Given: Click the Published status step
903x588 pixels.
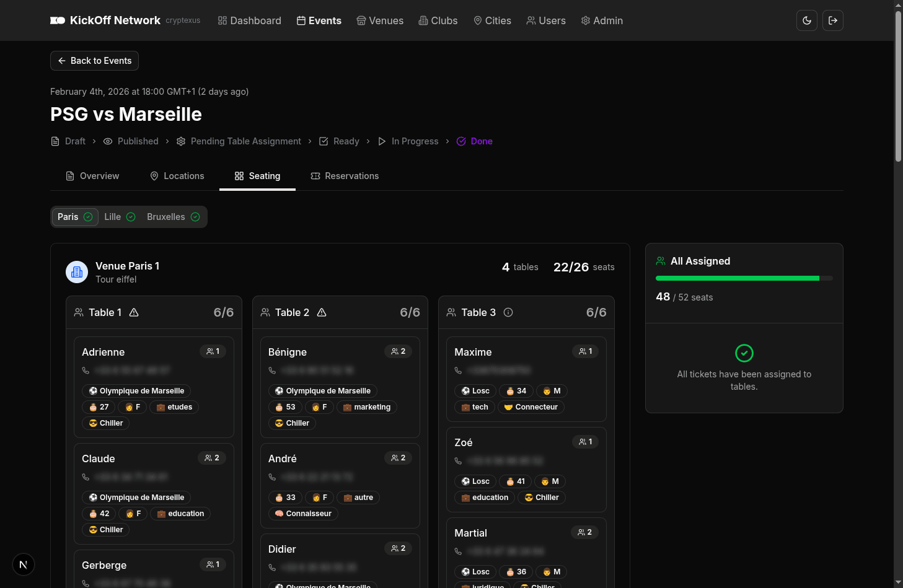Looking at the screenshot, I should [131, 141].
